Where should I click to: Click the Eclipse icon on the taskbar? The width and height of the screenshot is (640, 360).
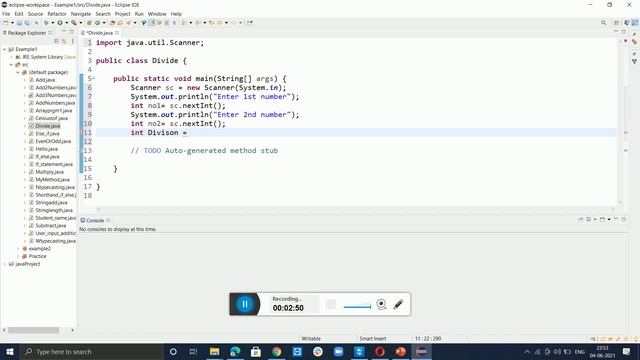[421, 351]
